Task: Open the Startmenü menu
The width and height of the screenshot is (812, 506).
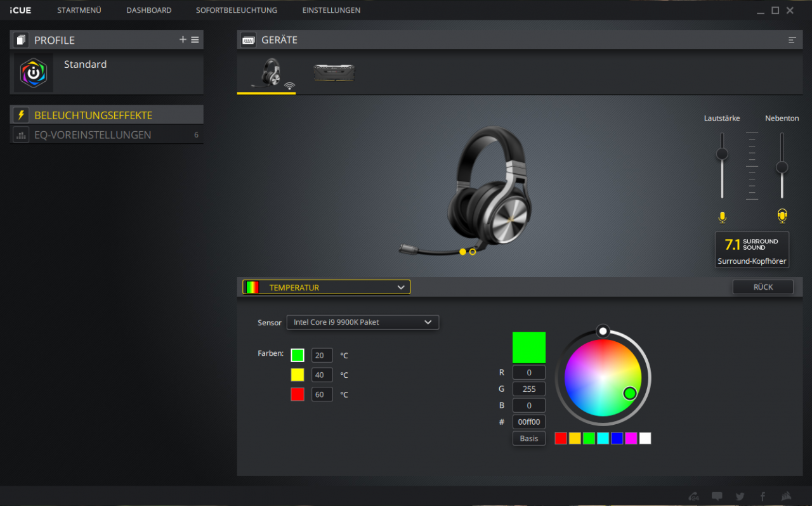Action: coord(79,10)
